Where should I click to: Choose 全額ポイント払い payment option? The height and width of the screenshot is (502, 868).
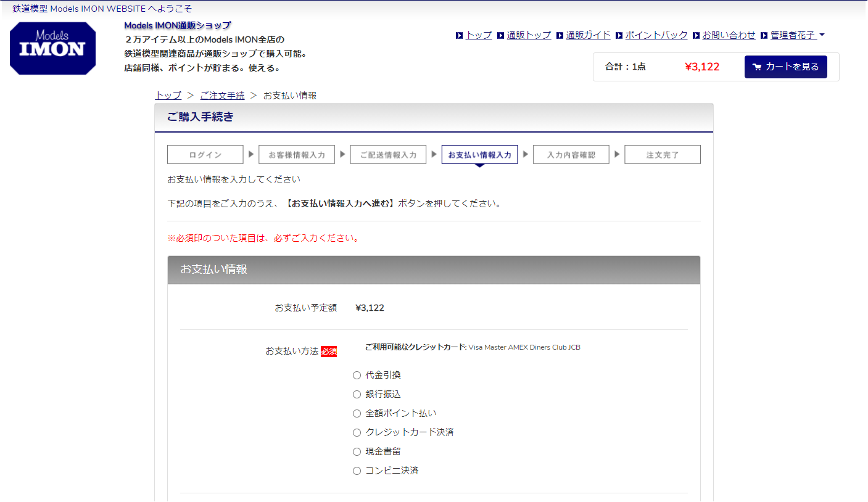click(x=357, y=413)
